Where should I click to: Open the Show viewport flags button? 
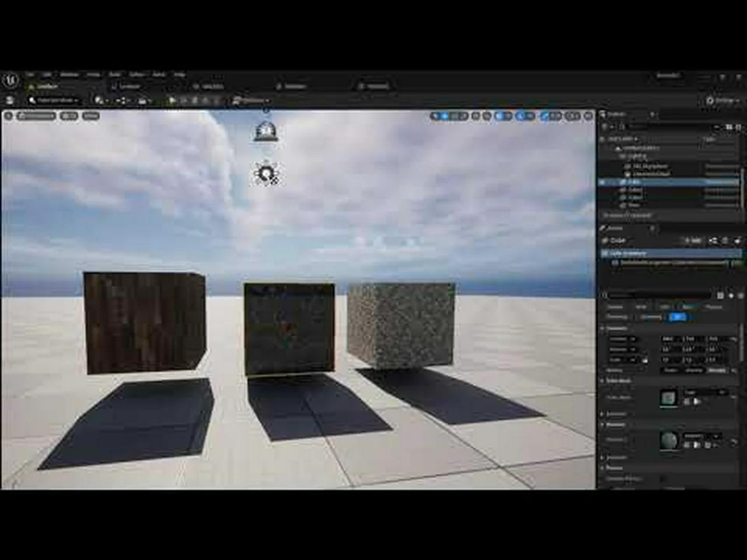(x=90, y=116)
